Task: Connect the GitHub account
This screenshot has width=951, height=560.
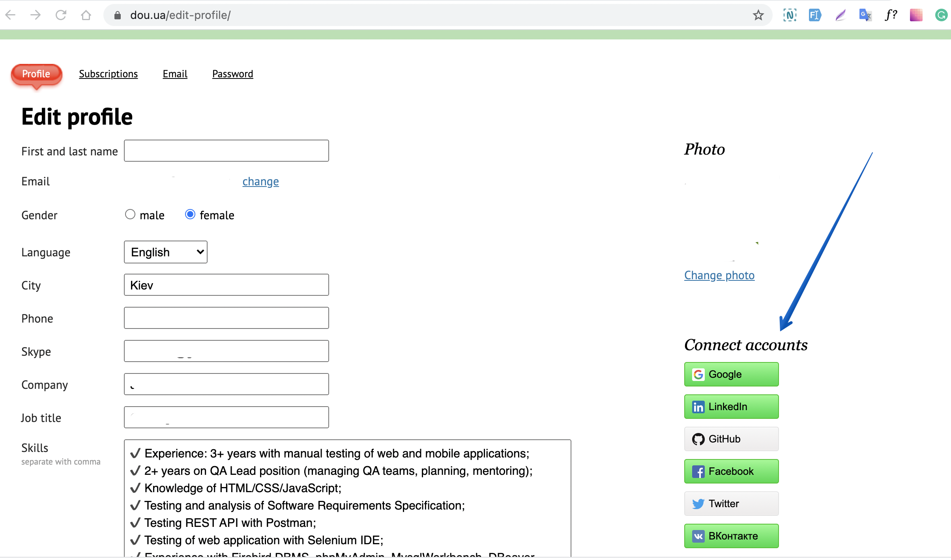Action: tap(731, 439)
